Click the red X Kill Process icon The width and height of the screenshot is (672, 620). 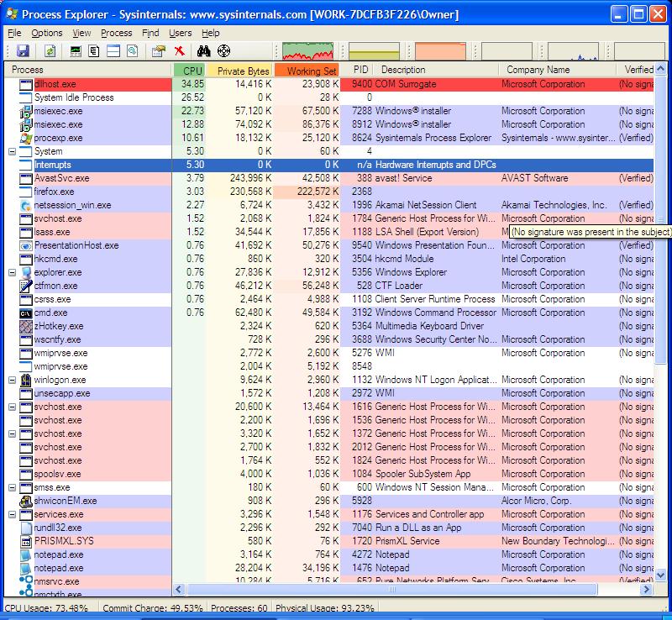(180, 51)
